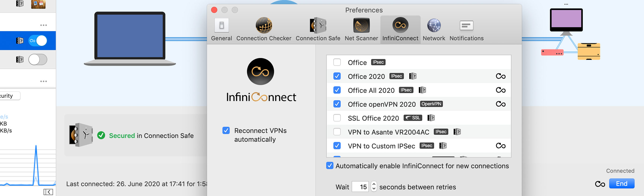644x196 pixels.
Task: Open the Net Scanner preferences
Action: point(361,29)
